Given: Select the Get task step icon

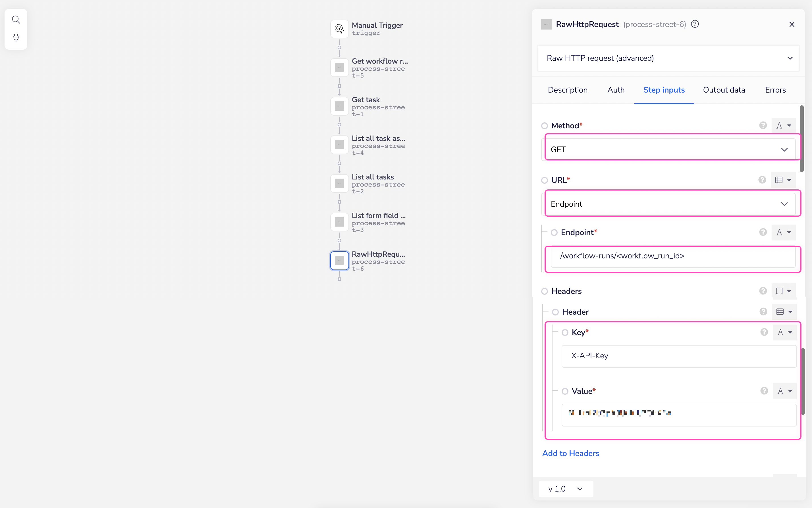Looking at the screenshot, I should [x=339, y=106].
